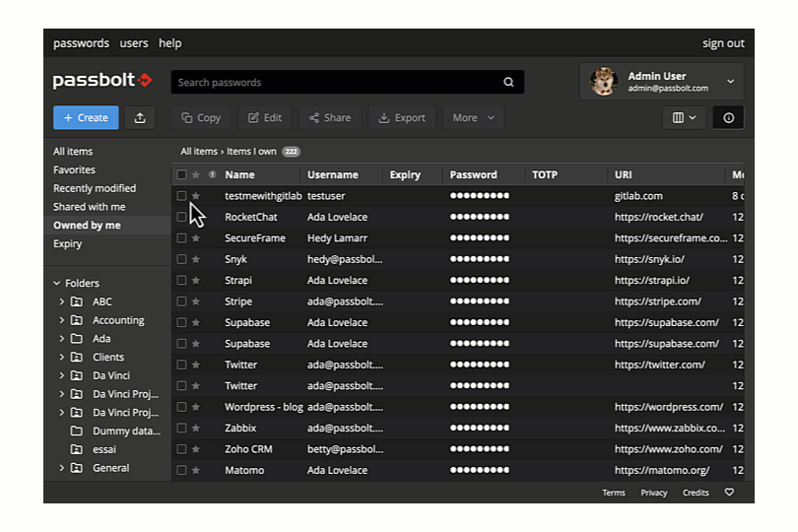The width and height of the screenshot is (798, 532).
Task: Click the heart icon in footer
Action: 729,493
